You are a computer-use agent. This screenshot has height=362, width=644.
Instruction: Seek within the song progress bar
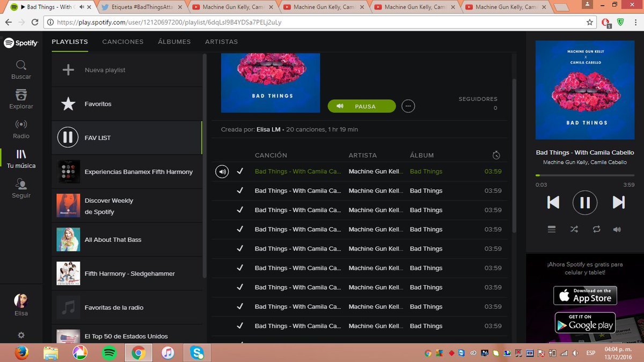tap(585, 175)
